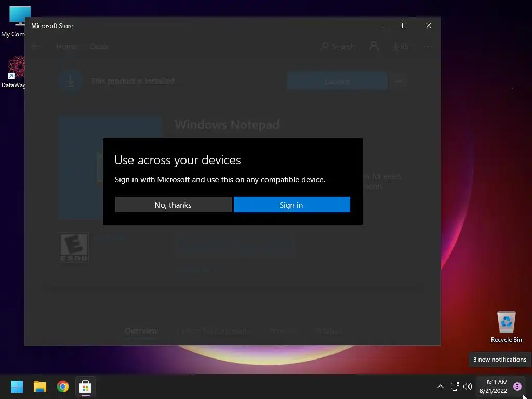The height and width of the screenshot is (399, 532).
Task: Open notification center badge showing 3
Action: click(517, 387)
